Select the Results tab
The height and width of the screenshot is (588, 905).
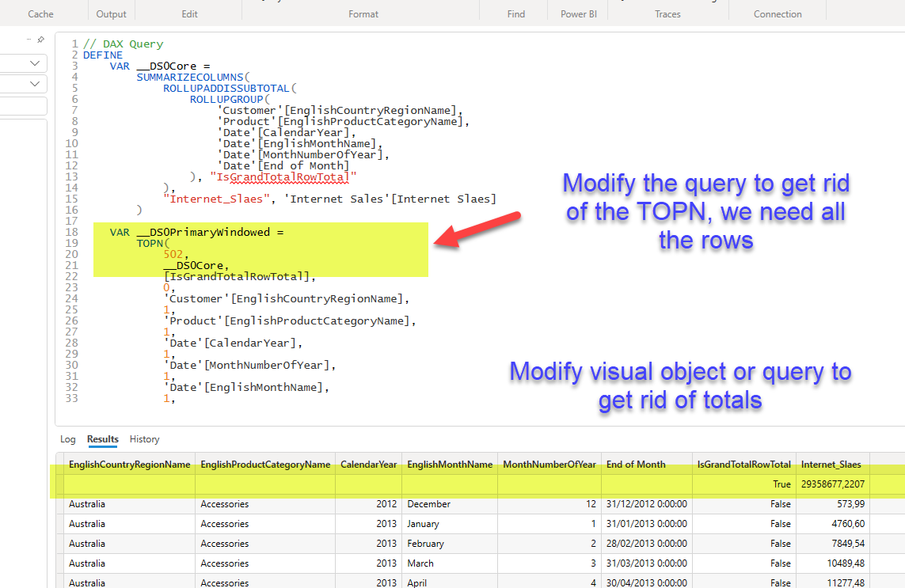[103, 439]
